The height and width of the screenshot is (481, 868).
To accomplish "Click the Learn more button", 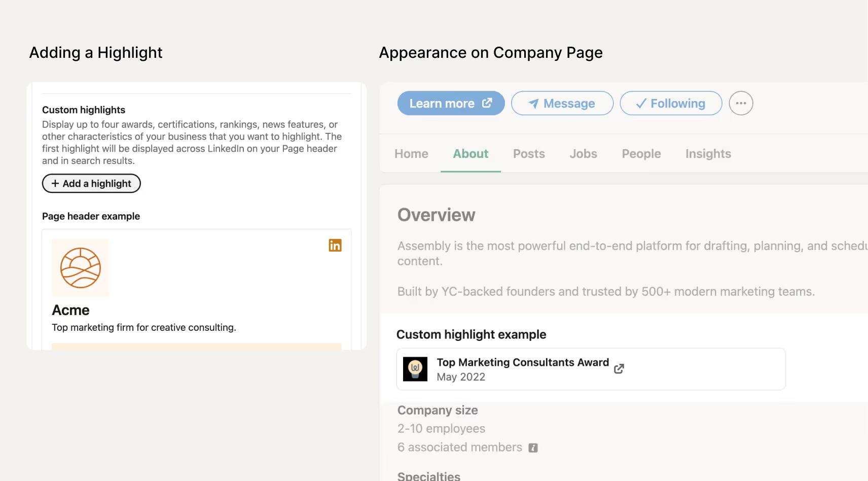I will coord(451,104).
